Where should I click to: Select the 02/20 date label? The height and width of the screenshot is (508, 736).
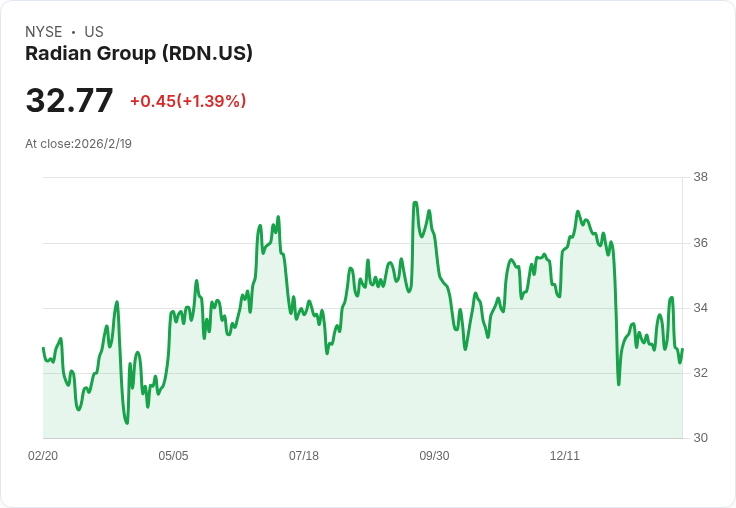tap(43, 455)
